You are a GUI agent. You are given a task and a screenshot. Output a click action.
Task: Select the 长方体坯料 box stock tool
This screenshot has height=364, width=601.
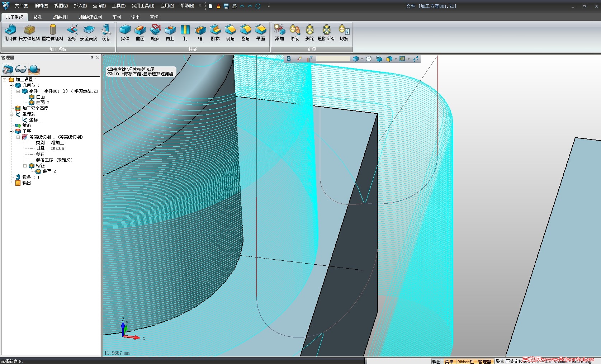[29, 32]
